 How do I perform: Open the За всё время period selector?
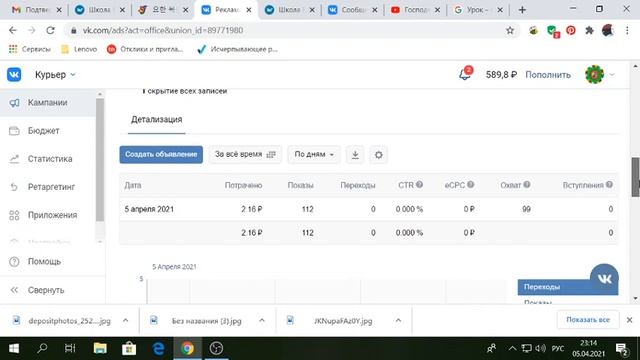click(x=245, y=155)
